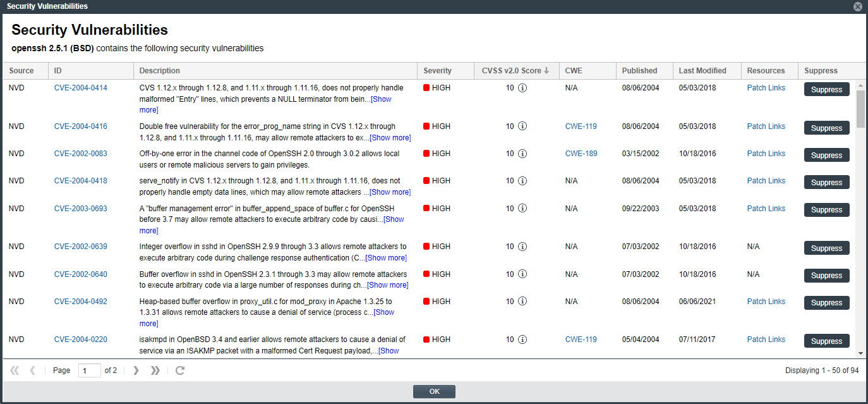The width and height of the screenshot is (868, 404).
Task: Click the vertical scrollbar thumb
Action: click(860, 109)
